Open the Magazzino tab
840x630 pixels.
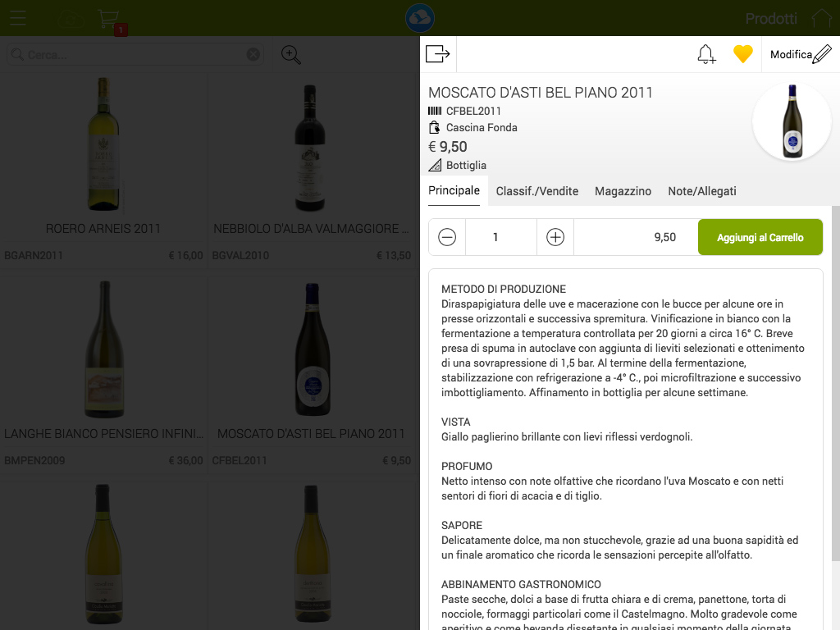(x=623, y=191)
